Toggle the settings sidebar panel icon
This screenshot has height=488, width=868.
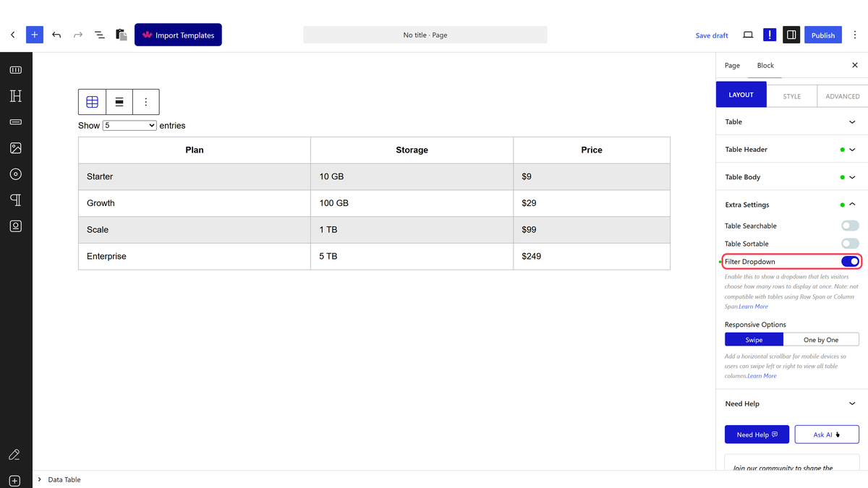pyautogui.click(x=791, y=35)
